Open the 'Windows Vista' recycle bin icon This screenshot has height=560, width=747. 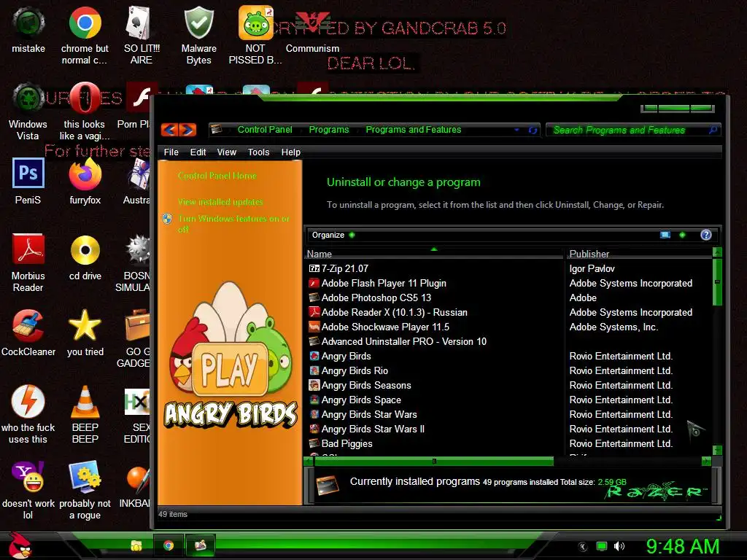coord(28,112)
